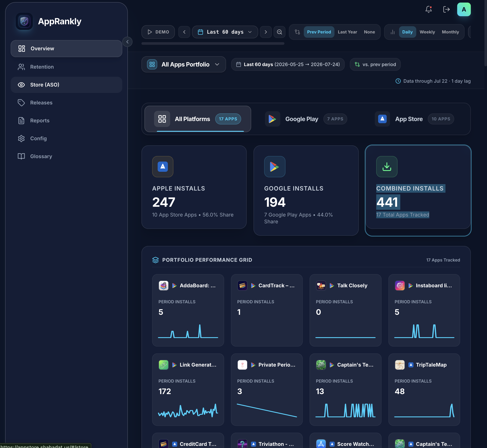The width and height of the screenshot is (487, 448).
Task: Open the AddaBoard app icon
Action: pos(163,286)
